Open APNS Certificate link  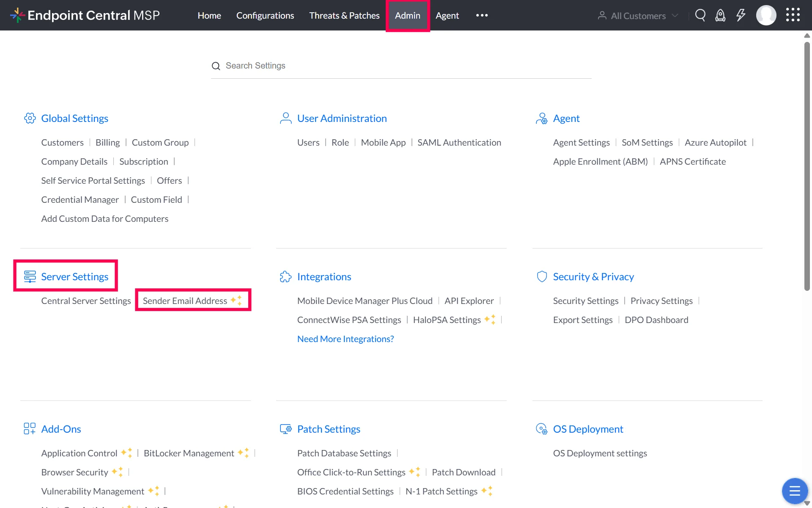pos(693,161)
